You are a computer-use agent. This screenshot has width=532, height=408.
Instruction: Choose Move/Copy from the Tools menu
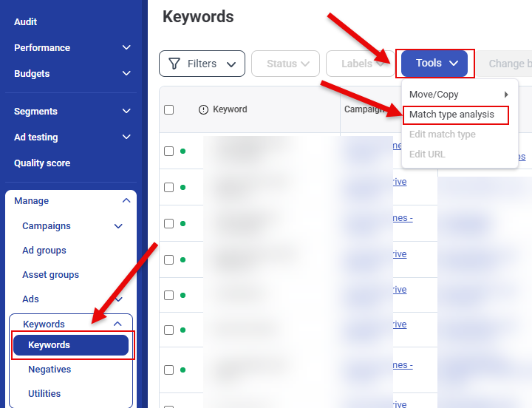(x=434, y=95)
